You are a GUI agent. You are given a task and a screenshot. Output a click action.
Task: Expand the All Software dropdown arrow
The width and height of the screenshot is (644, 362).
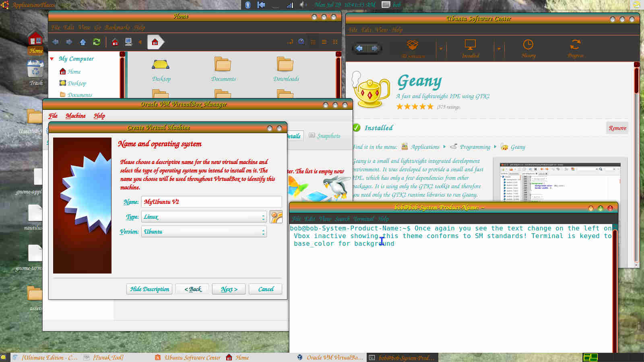(441, 49)
